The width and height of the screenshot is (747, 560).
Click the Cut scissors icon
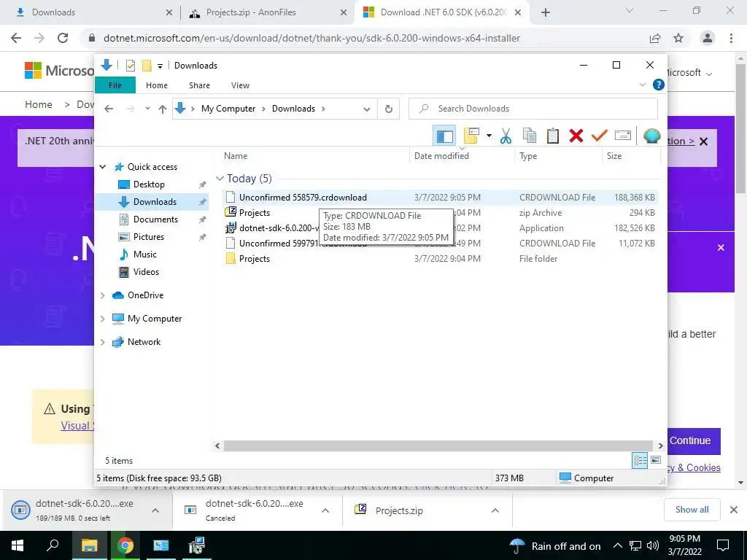[x=506, y=136]
